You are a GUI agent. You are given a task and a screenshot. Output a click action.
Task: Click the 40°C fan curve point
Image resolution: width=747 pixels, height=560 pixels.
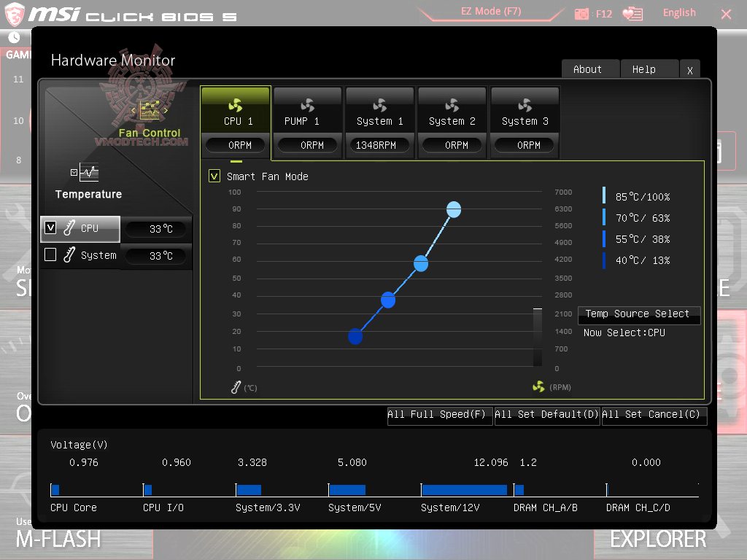[355, 336]
